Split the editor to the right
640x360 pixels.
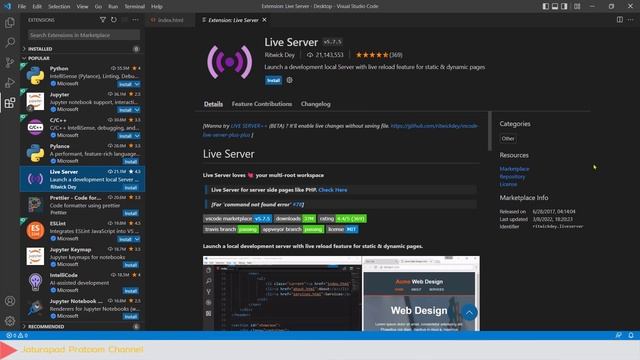point(620,20)
